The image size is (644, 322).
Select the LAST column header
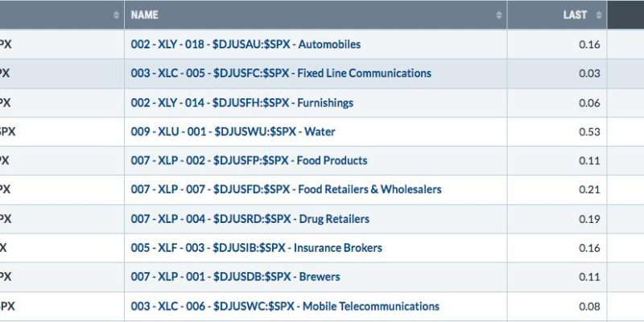coord(557,14)
